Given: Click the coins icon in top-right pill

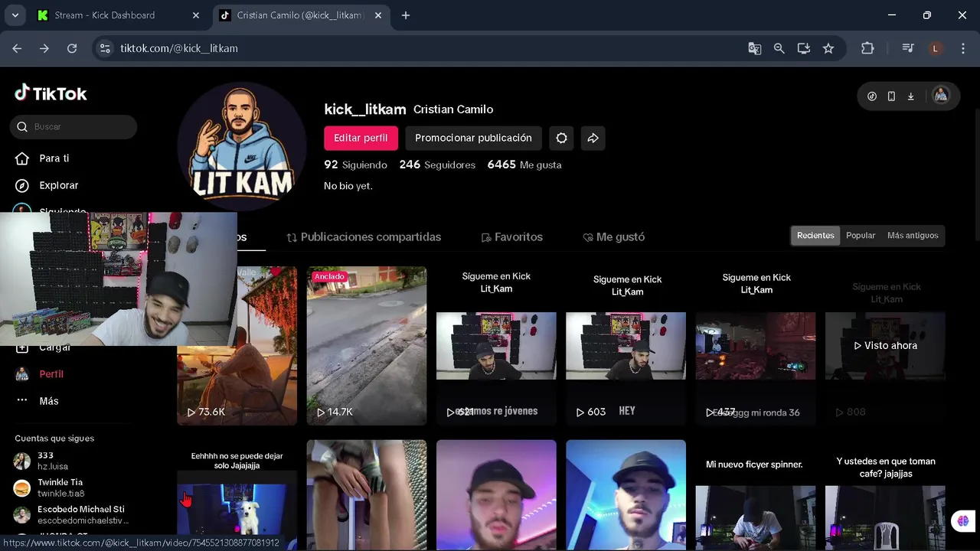Looking at the screenshot, I should (872, 96).
